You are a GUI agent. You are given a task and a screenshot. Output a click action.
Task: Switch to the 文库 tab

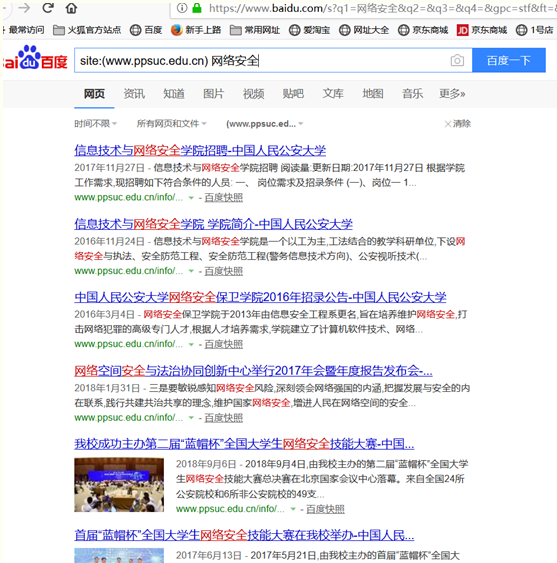(x=333, y=94)
